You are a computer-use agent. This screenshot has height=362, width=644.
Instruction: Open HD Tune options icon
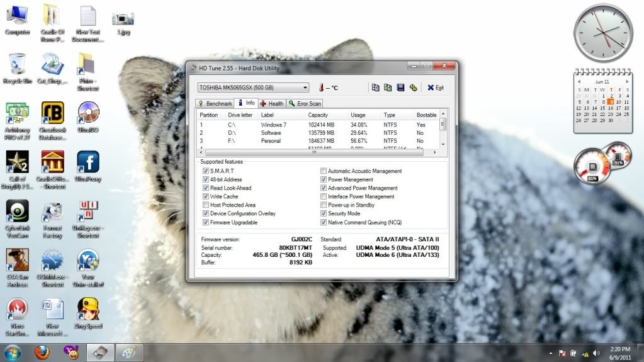(413, 88)
